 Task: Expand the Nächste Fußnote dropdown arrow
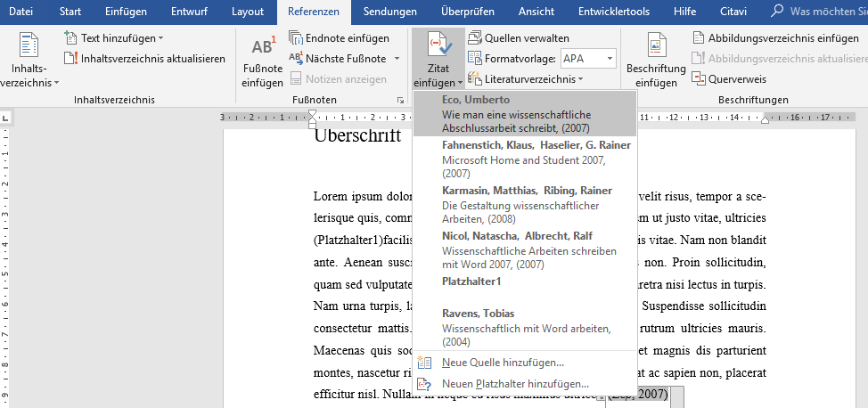[x=397, y=59]
